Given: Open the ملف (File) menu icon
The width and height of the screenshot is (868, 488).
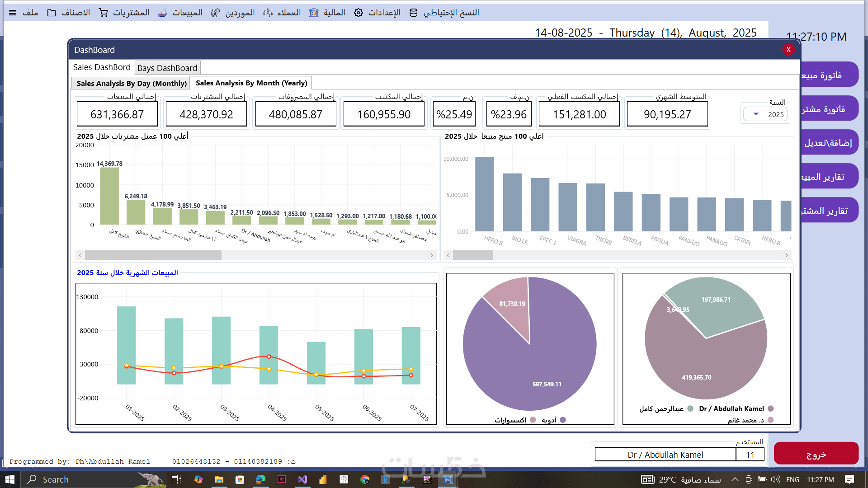Looking at the screenshot, I should pos(13,13).
